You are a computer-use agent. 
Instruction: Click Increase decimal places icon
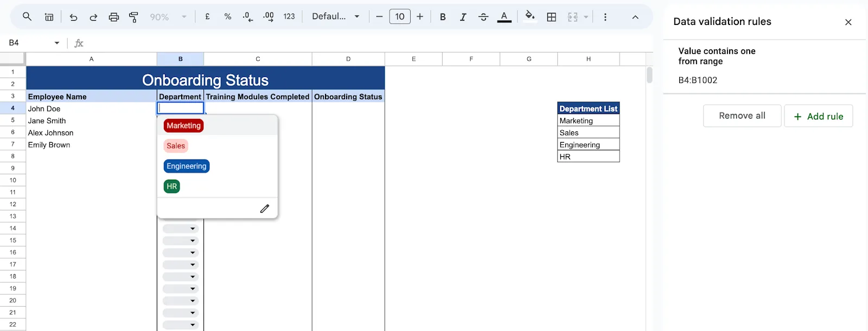click(268, 17)
